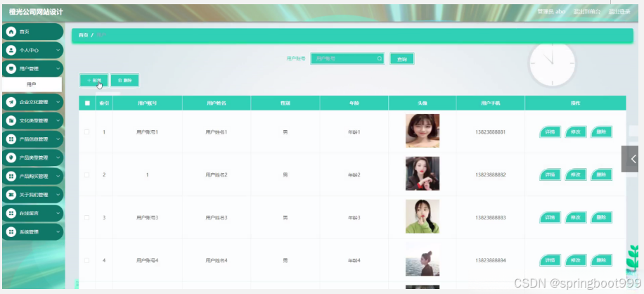Toggle the select-all checkbox in table header
The image size is (644, 294).
[x=87, y=103]
